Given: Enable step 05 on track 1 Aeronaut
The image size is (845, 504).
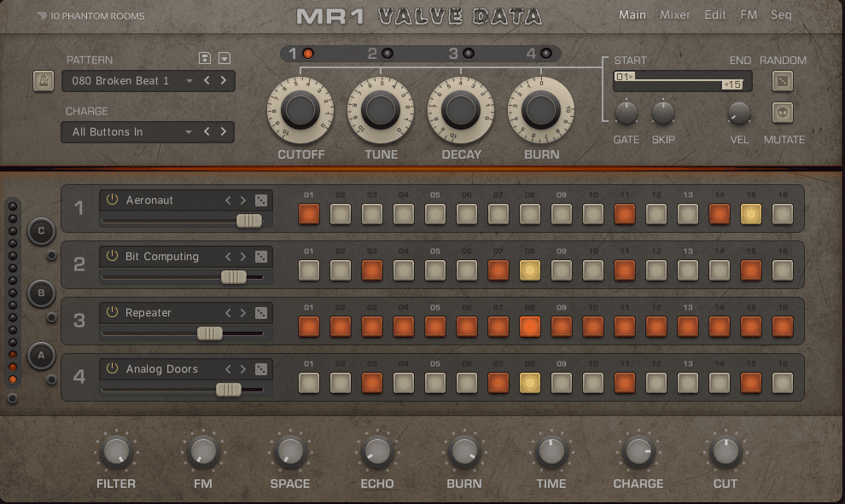Looking at the screenshot, I should click(x=435, y=214).
